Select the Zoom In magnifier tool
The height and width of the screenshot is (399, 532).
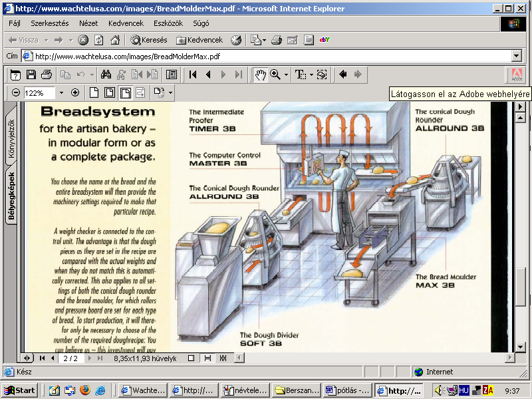click(275, 74)
